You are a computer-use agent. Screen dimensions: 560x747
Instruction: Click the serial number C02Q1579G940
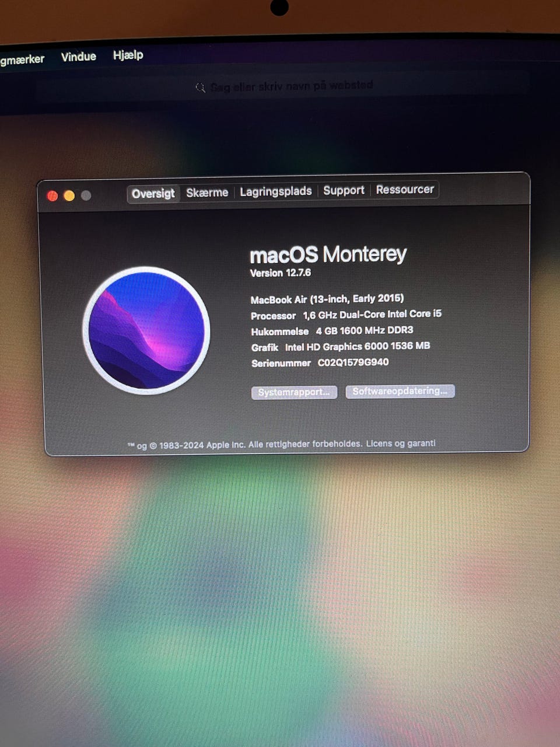[x=353, y=362]
